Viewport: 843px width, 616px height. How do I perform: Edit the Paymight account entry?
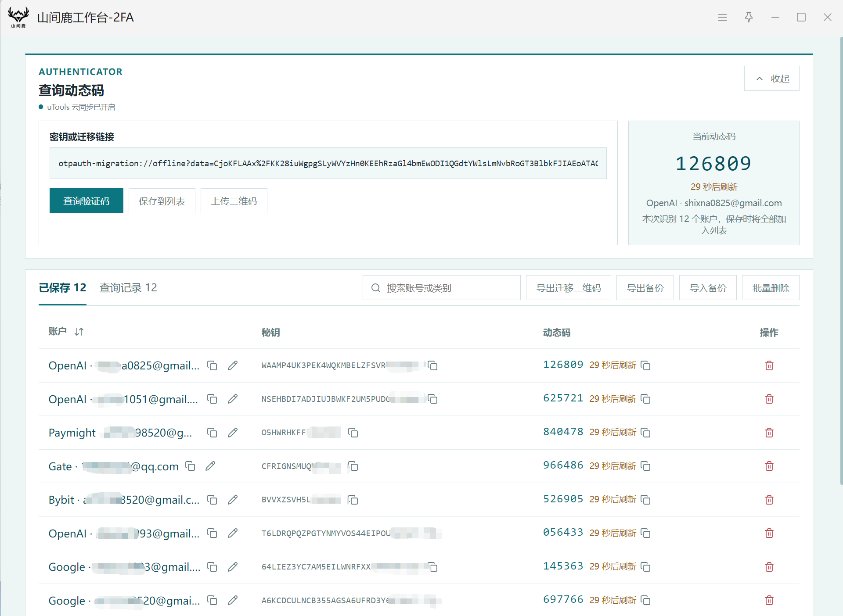tap(233, 433)
